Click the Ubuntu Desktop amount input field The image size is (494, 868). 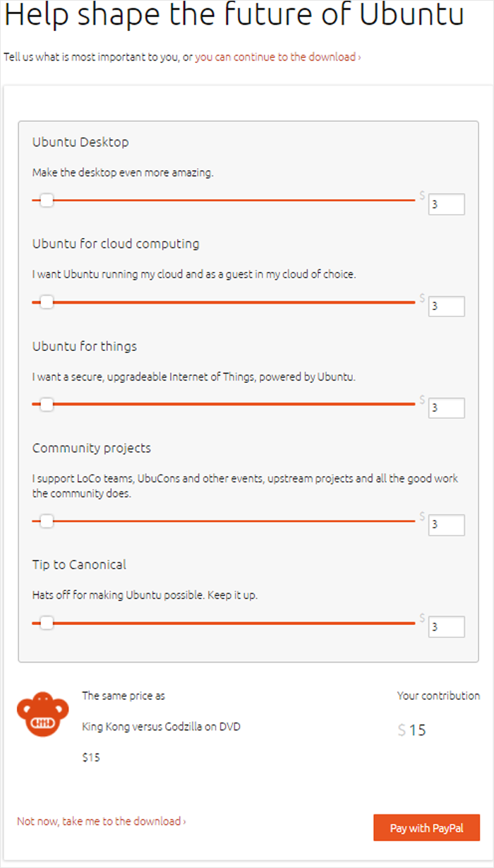click(x=447, y=205)
